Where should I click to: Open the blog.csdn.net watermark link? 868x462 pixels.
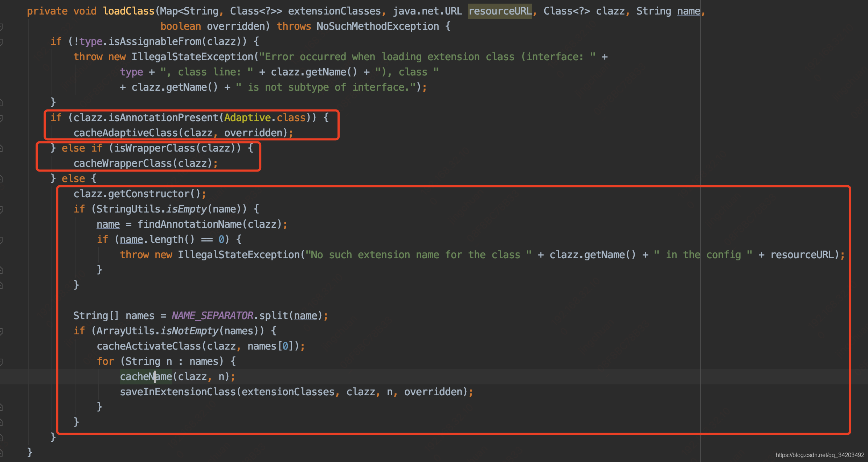(x=819, y=455)
